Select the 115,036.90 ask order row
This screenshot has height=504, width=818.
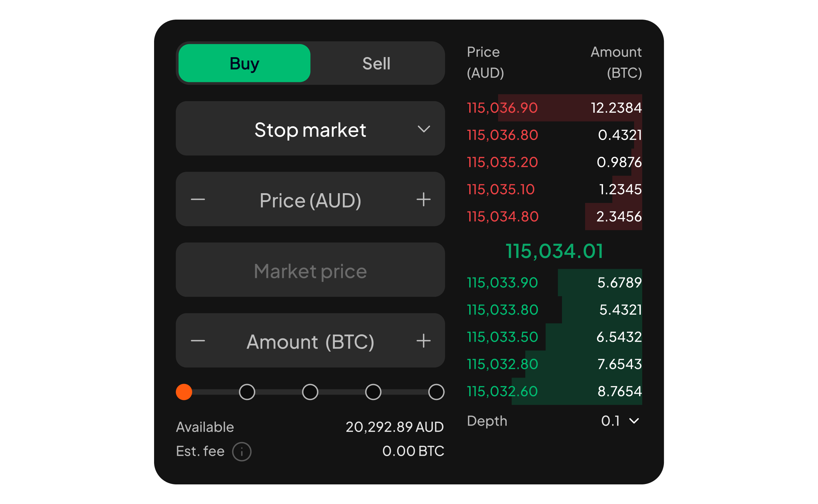coord(554,108)
